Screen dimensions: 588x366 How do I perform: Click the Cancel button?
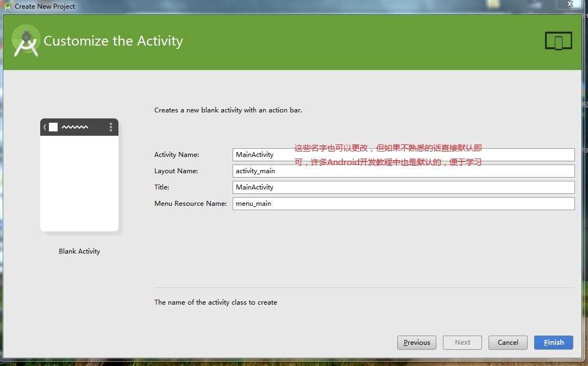tap(508, 343)
